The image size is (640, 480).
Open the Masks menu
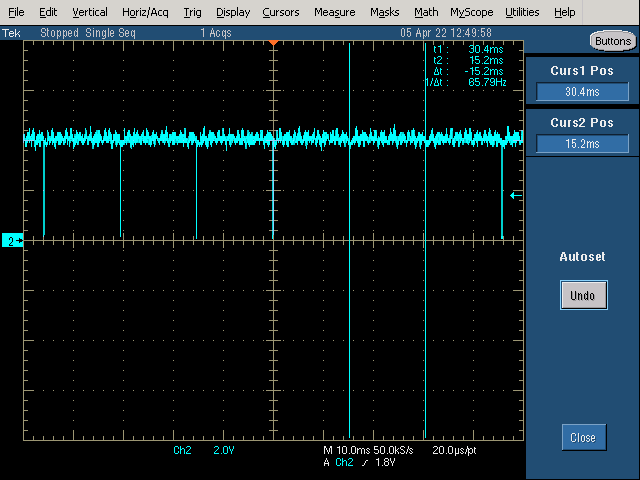(384, 12)
